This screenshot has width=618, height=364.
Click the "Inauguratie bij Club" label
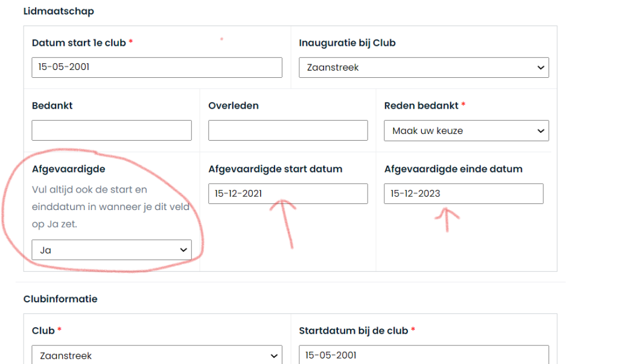[347, 43]
